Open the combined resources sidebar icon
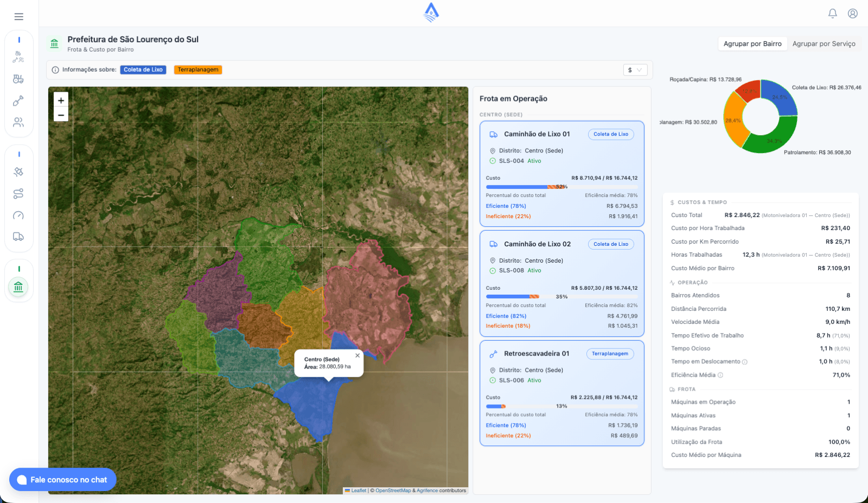Image resolution: width=868 pixels, height=503 pixels. point(18,57)
